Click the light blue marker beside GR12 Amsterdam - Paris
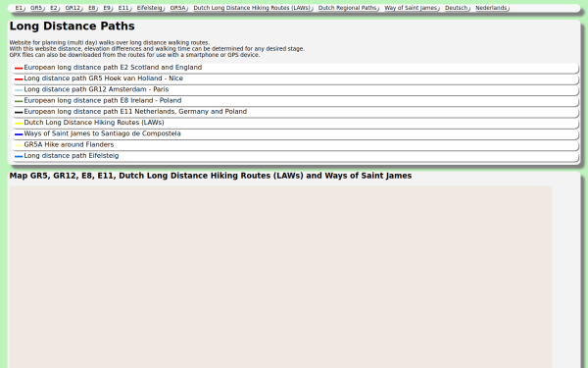This screenshot has width=588, height=368. tap(19, 90)
